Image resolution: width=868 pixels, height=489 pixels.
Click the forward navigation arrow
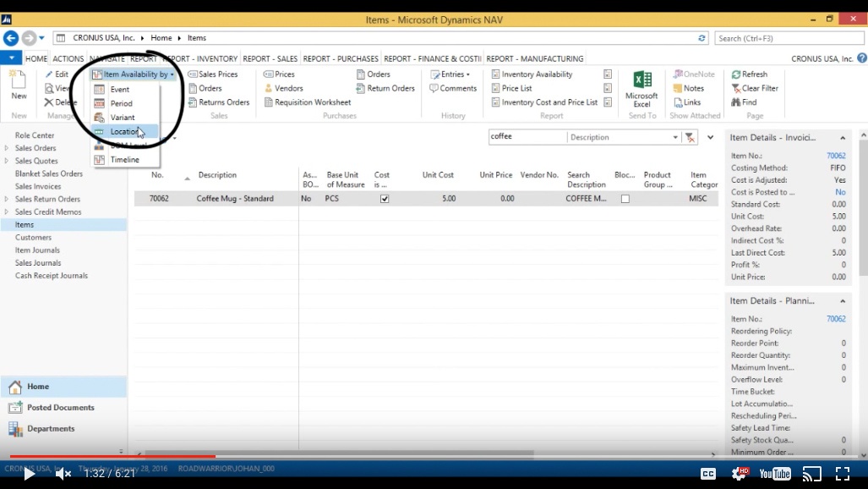29,38
